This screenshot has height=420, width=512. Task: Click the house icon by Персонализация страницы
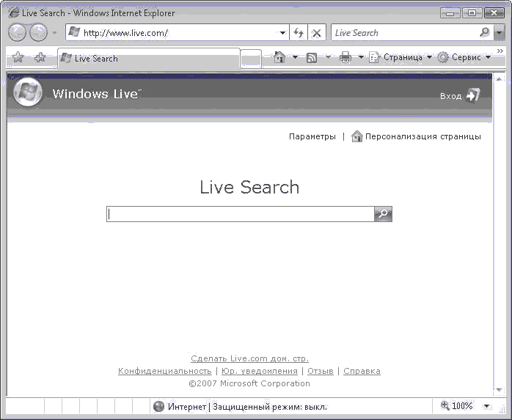(x=357, y=136)
